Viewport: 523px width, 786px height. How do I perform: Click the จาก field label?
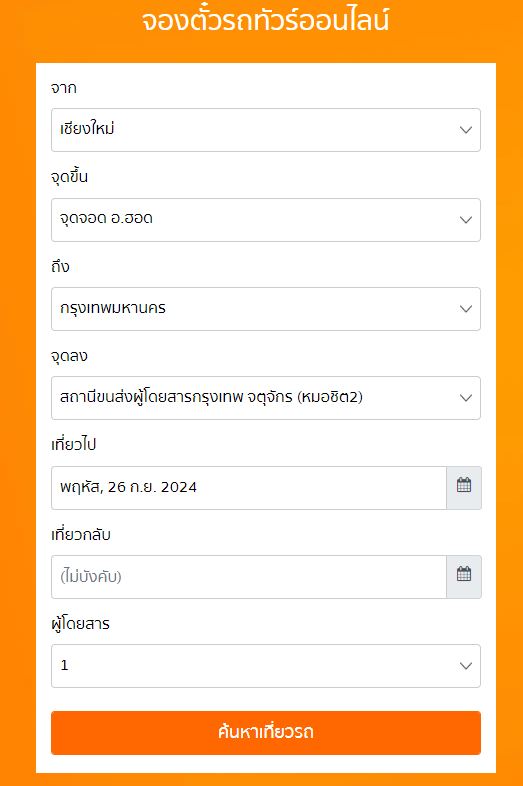click(64, 88)
